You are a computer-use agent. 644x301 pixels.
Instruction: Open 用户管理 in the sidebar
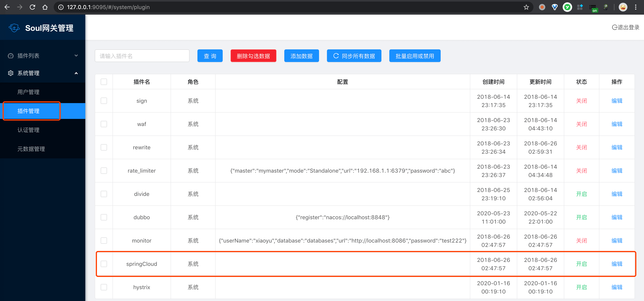pyautogui.click(x=28, y=92)
